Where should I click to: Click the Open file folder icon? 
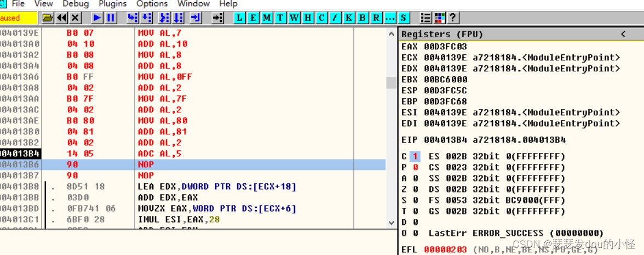tap(48, 18)
